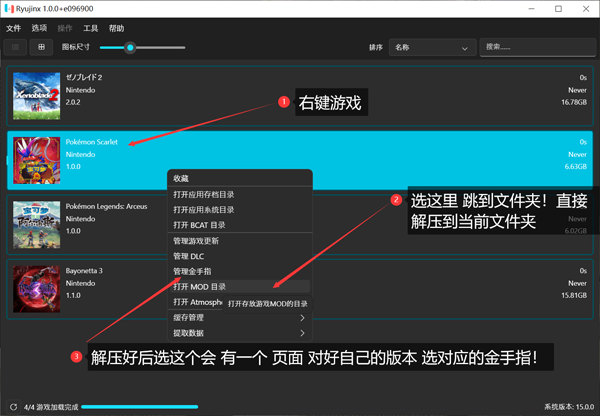Image resolution: width=600 pixels, height=416 pixels.
Task: Select the Bayonetta 3 cover thumbnail
Action: 36,289
